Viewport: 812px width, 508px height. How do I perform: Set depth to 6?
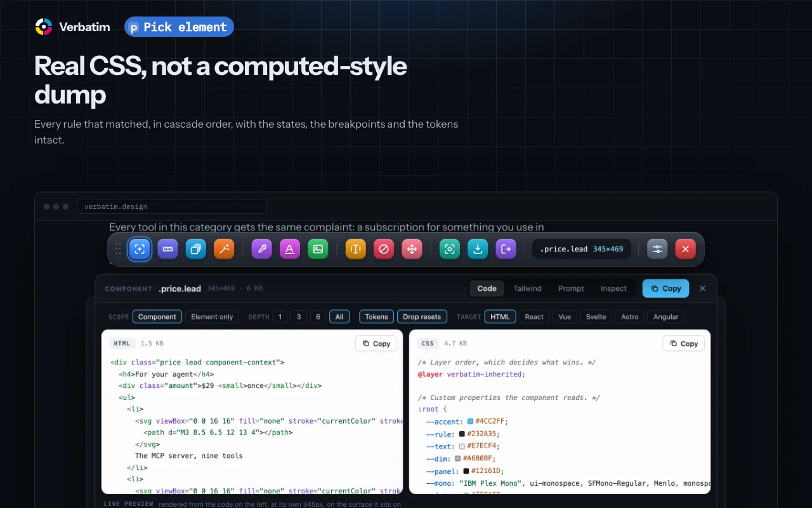pos(318,317)
